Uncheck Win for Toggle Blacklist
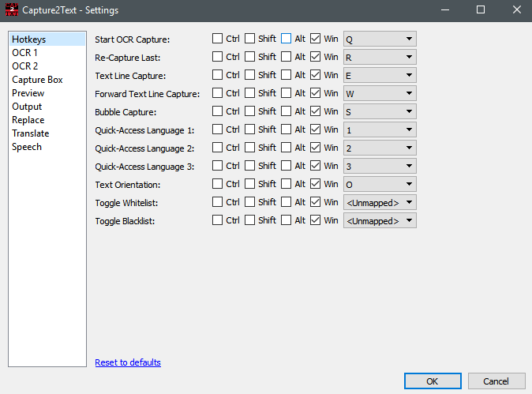532x394 pixels. pyautogui.click(x=315, y=220)
